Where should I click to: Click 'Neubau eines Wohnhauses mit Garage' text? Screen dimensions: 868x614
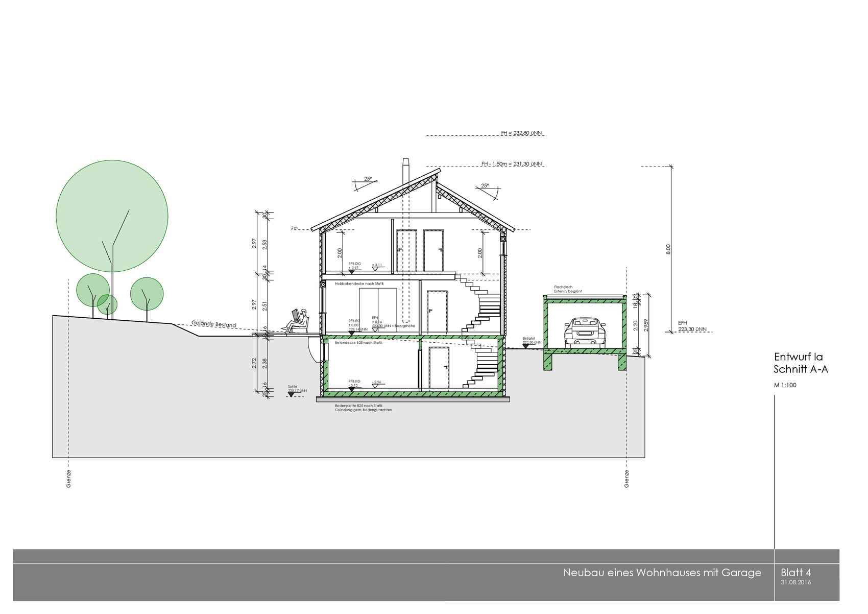coord(662,573)
